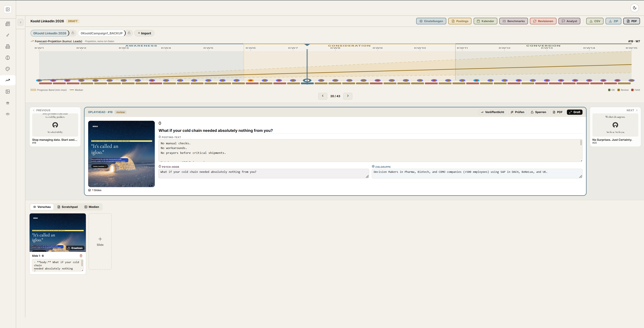
Task: Click the review status badge
Action: pyautogui.click(x=120, y=112)
